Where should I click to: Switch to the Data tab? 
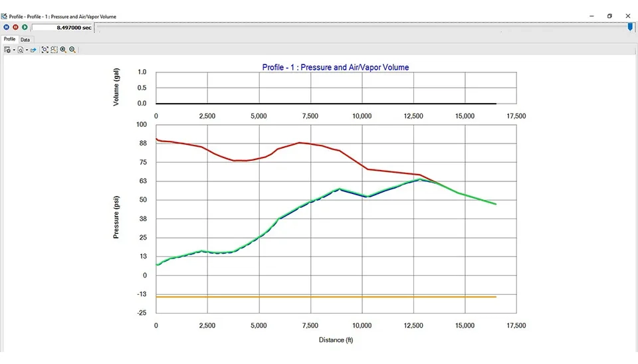[x=25, y=39]
